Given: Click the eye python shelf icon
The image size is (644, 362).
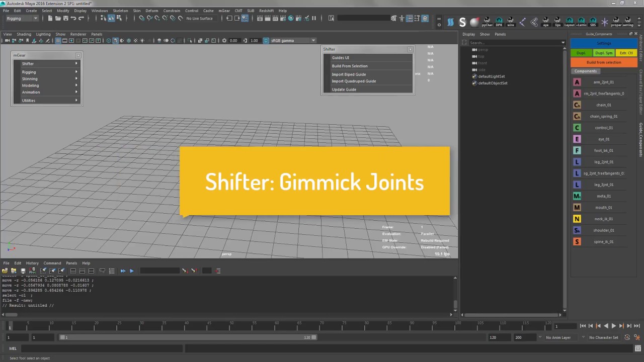Looking at the screenshot, I should 546,22.
